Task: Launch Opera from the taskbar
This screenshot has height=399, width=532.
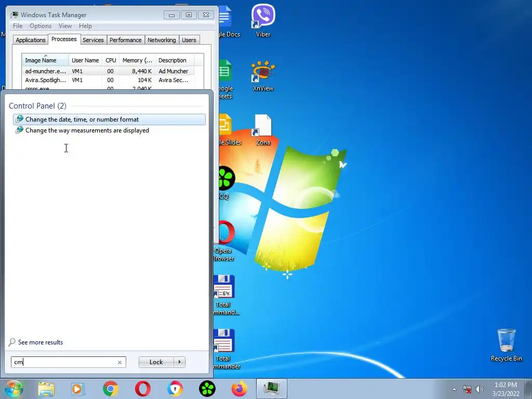Action: [x=142, y=389]
